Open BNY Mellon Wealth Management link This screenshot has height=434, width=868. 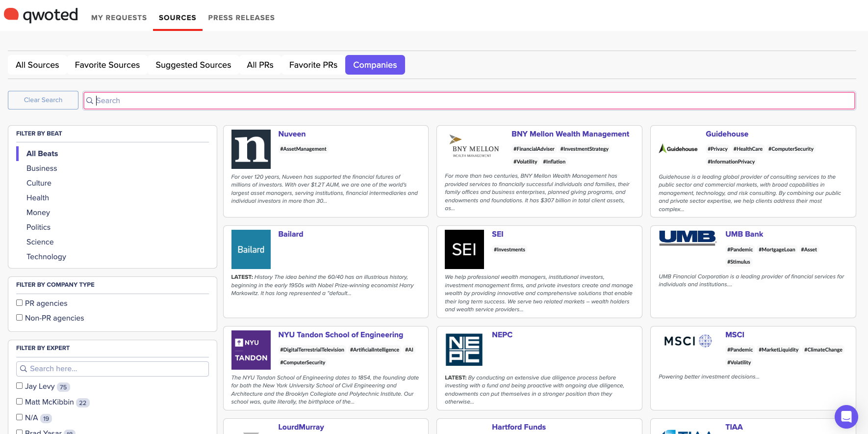pyautogui.click(x=570, y=134)
